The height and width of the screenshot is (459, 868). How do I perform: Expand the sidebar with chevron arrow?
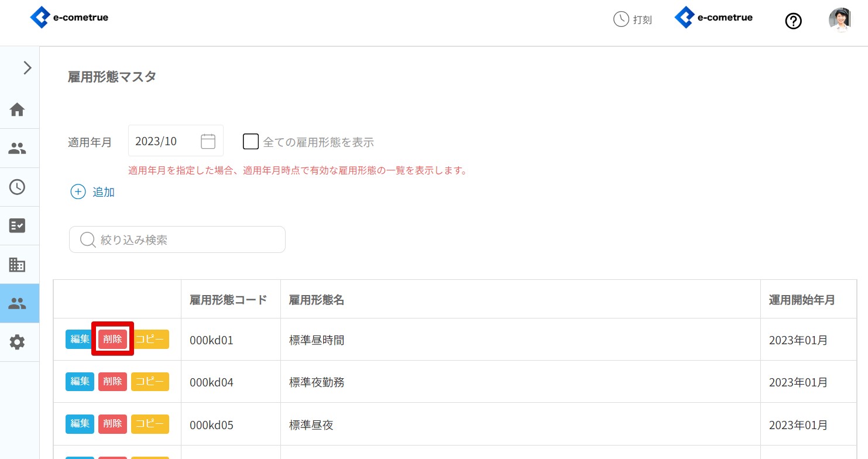coord(27,68)
